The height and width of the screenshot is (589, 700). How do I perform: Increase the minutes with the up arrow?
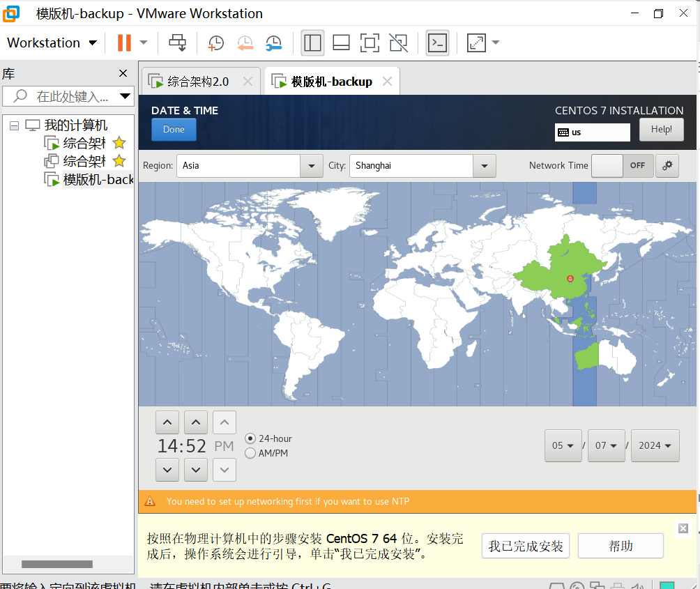click(196, 422)
